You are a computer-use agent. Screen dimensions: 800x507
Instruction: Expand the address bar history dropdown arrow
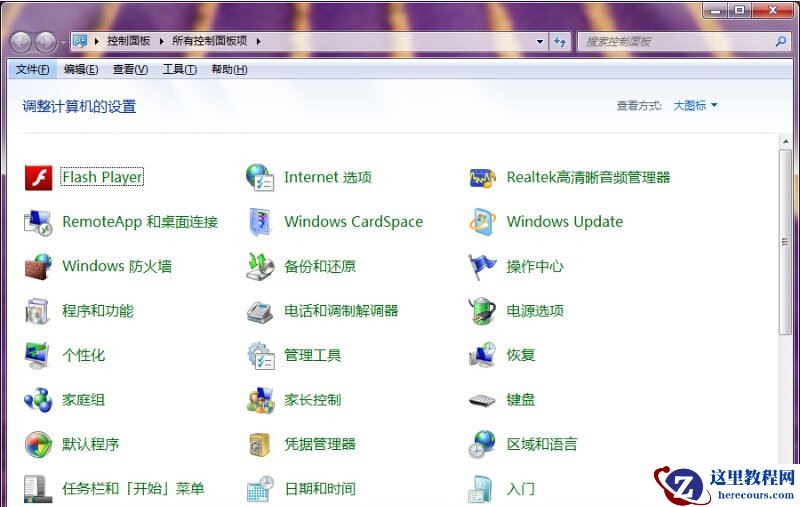[x=540, y=41]
